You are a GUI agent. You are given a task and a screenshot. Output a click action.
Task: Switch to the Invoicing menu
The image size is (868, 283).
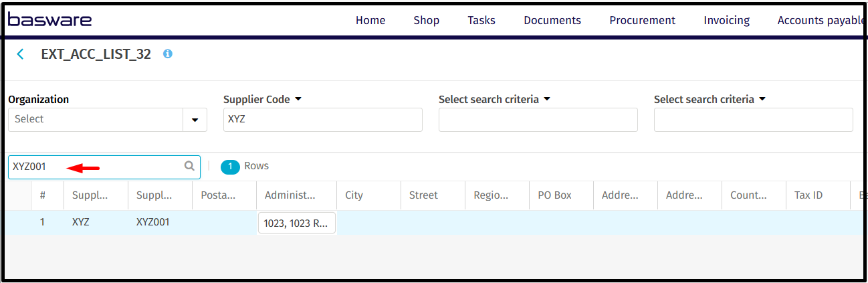[x=726, y=20]
